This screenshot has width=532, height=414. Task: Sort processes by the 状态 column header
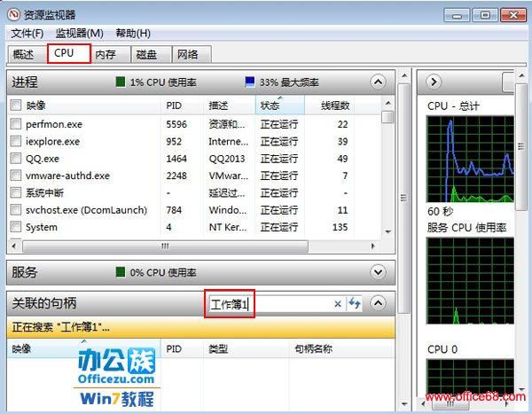[x=280, y=105]
